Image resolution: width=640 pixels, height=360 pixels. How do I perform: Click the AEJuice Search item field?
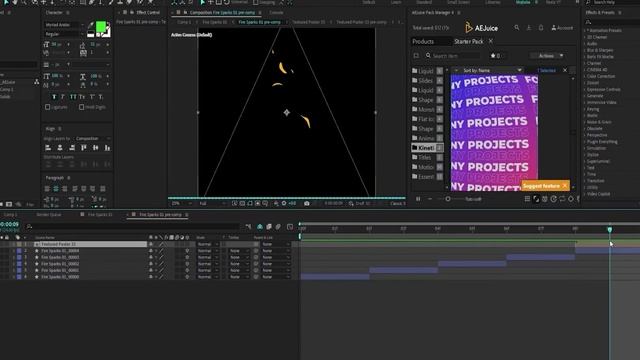(452, 56)
